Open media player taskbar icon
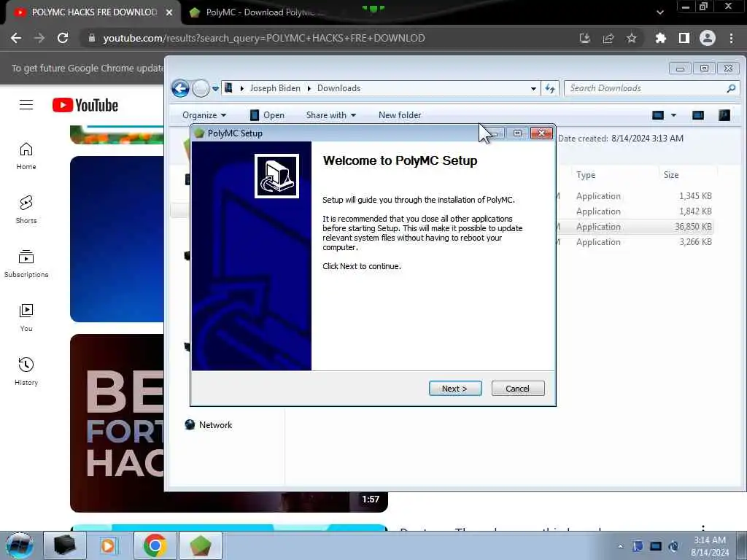 click(108, 545)
